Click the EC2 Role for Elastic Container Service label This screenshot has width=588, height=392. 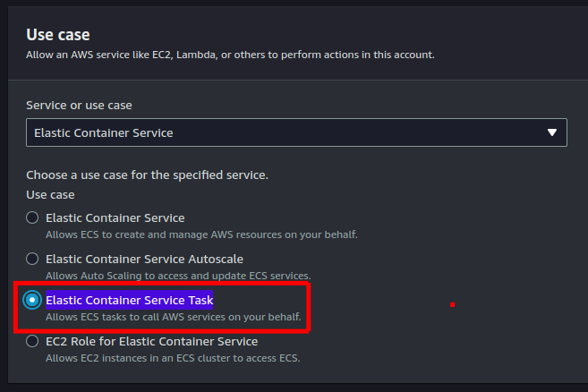tap(151, 341)
